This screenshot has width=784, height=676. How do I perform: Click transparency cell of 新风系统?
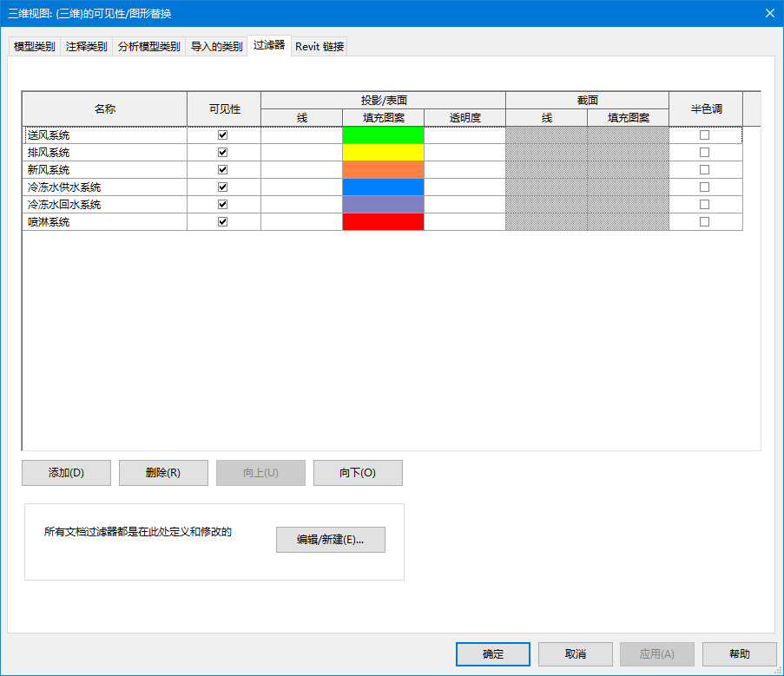pos(465,170)
